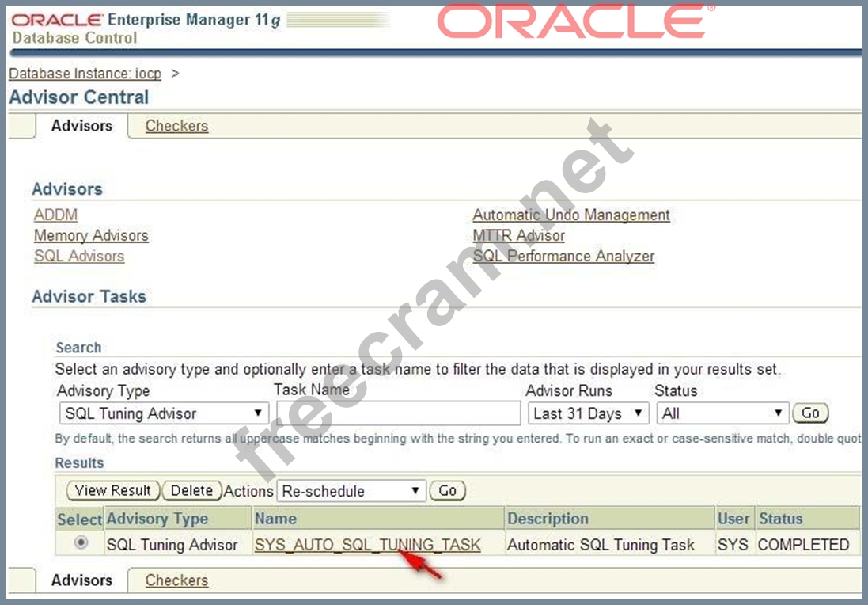Select the SQL Tuning Advisor row radio button

[81, 542]
